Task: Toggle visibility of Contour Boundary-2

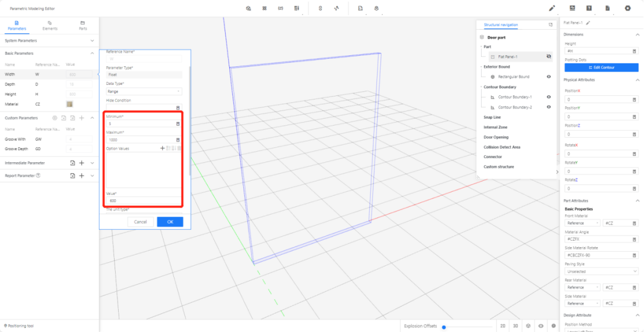Action: click(x=548, y=107)
